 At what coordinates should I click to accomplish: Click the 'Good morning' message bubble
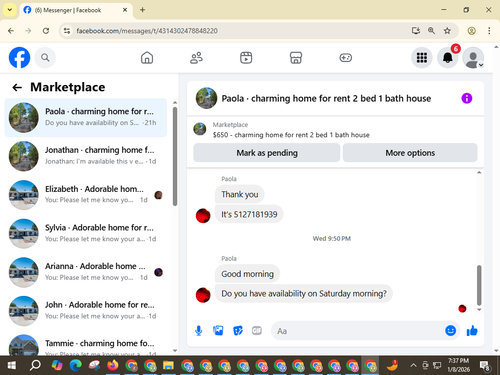[247, 274]
